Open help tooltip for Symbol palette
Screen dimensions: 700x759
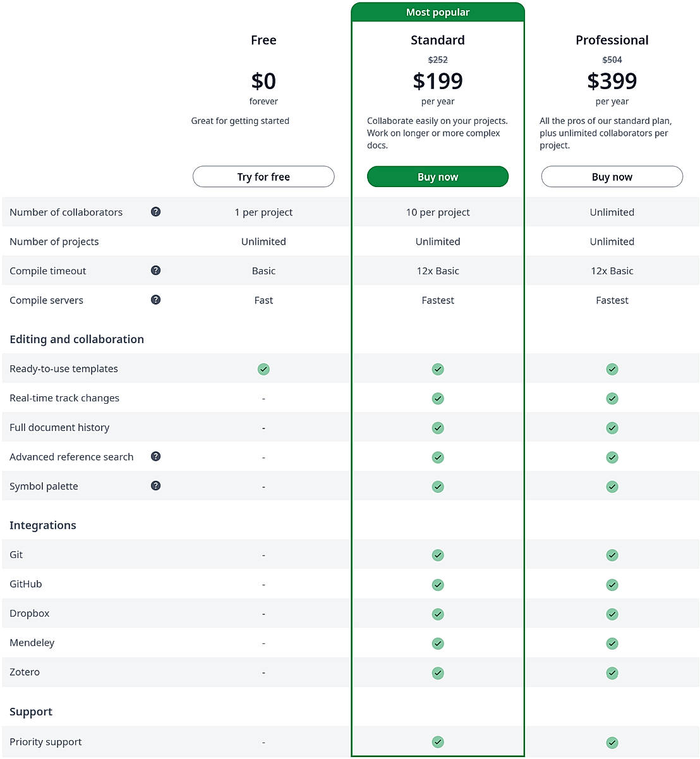click(155, 486)
